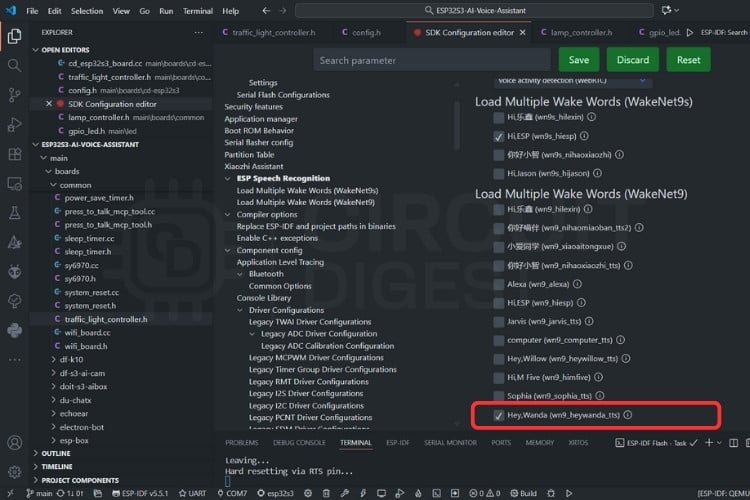Click Explorer more actions ellipsis
This screenshot has width=750, height=500.
coord(199,33)
